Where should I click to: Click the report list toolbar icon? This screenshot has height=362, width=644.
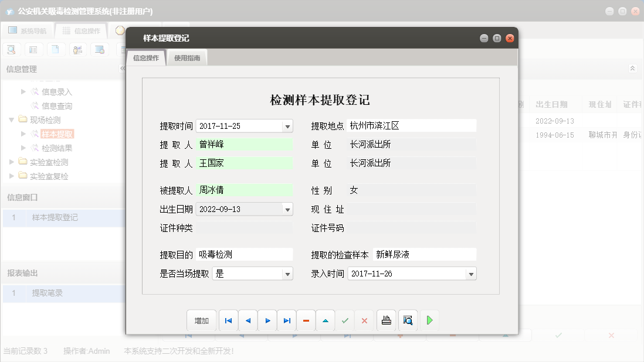point(33,49)
